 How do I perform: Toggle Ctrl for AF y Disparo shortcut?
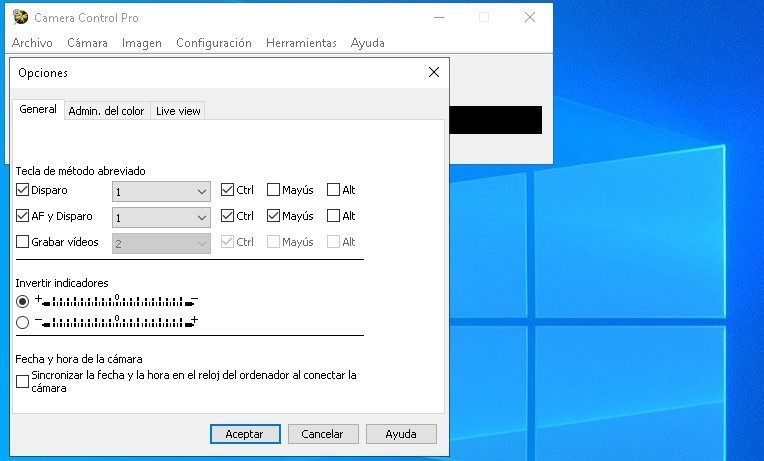(x=227, y=215)
